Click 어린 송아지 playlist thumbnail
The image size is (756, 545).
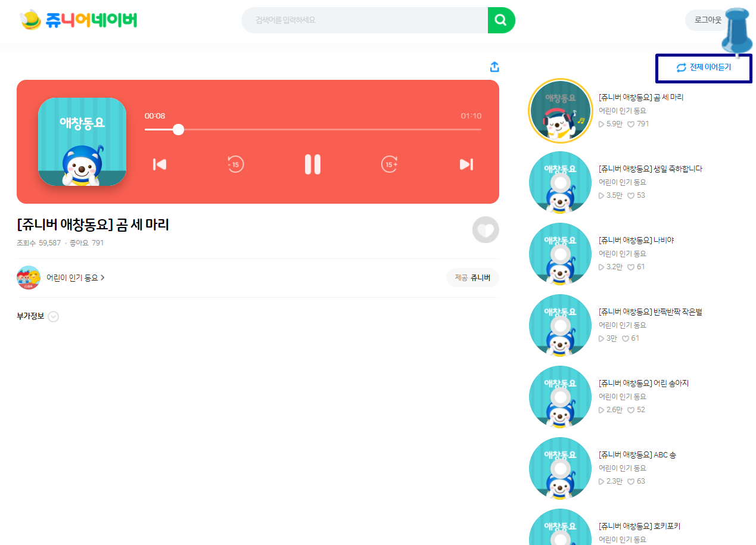coord(560,397)
